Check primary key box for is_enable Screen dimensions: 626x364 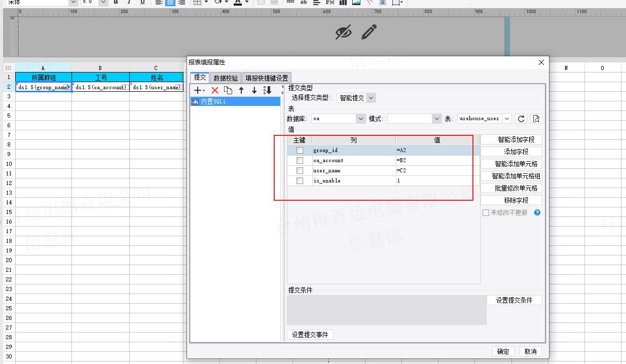pos(300,181)
